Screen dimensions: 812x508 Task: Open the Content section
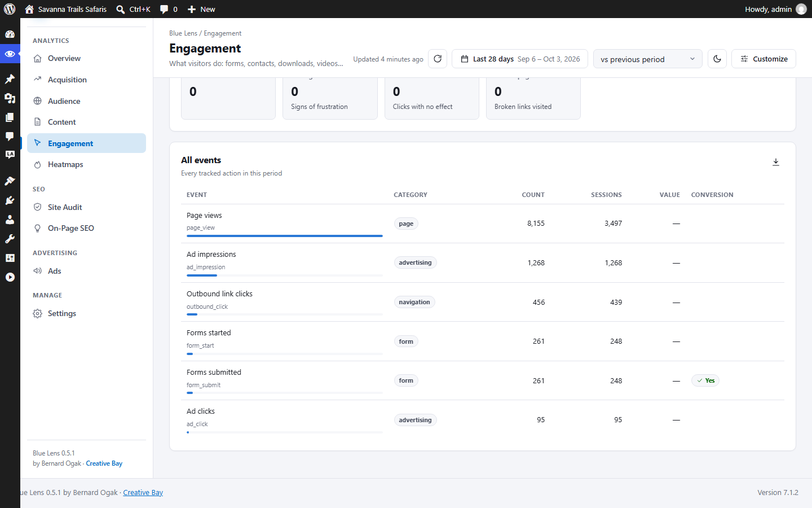pyautogui.click(x=86, y=122)
